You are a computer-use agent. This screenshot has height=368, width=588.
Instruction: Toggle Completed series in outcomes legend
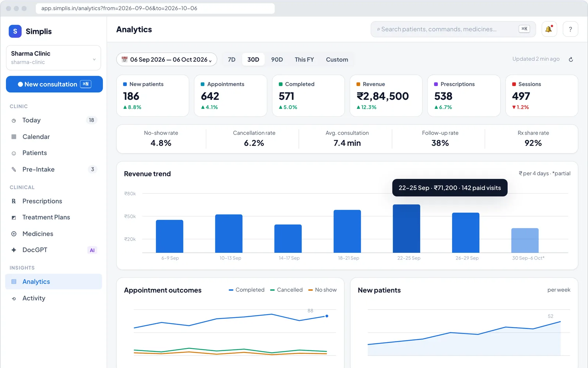click(247, 290)
